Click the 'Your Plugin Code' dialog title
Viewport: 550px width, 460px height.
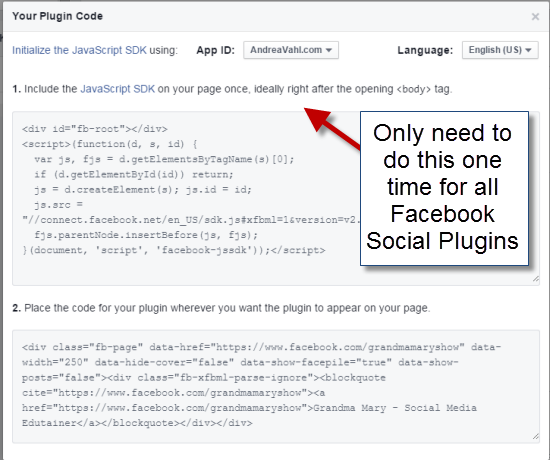pos(58,16)
